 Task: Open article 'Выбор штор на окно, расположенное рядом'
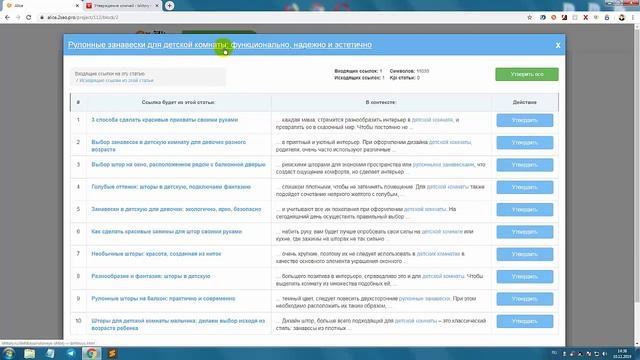178,164
